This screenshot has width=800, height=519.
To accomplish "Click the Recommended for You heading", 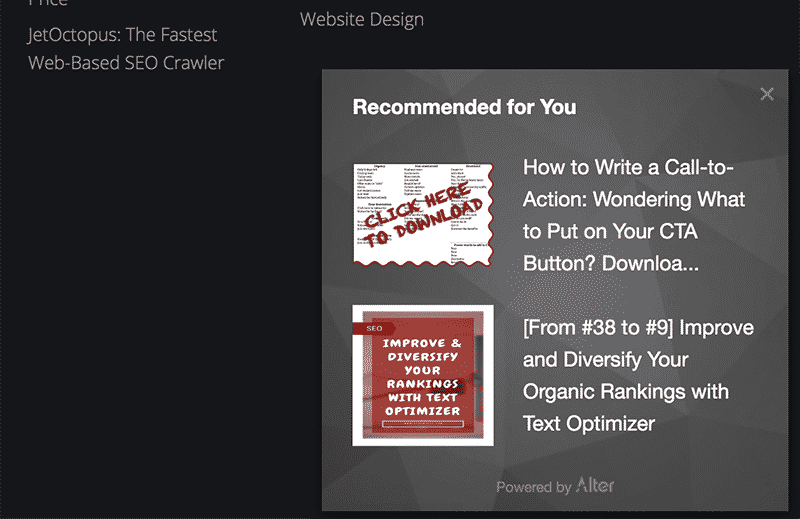I will [x=464, y=107].
